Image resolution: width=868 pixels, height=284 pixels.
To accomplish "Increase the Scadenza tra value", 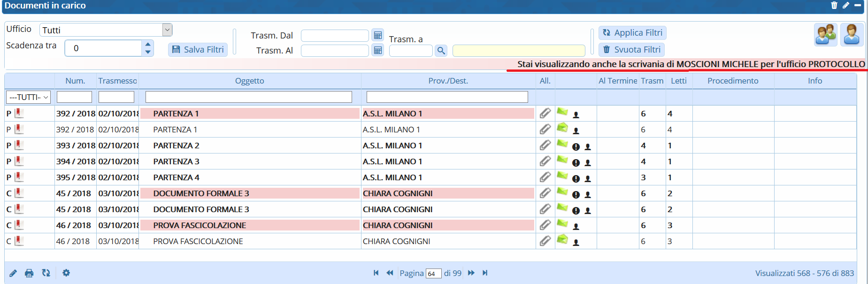I will tap(148, 44).
